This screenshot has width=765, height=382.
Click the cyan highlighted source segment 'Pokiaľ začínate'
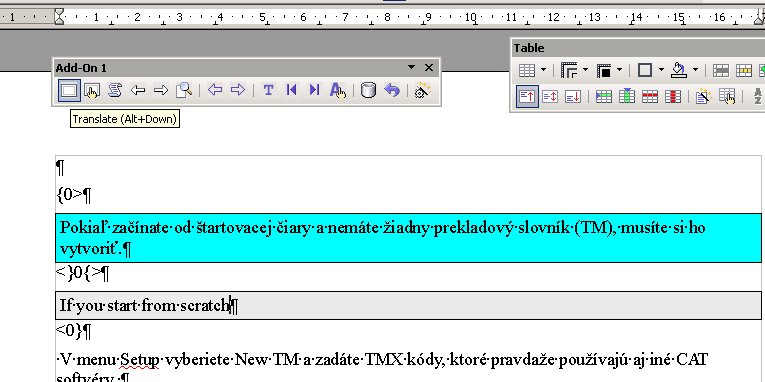click(x=408, y=238)
